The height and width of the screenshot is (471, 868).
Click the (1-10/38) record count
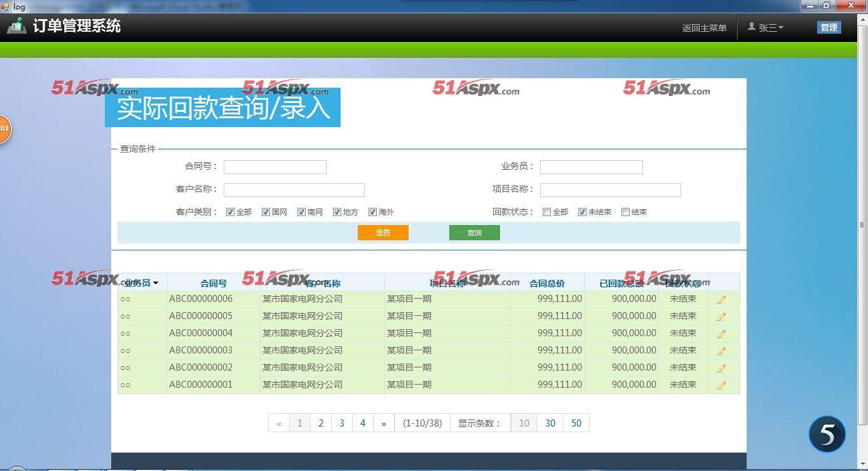pos(423,423)
